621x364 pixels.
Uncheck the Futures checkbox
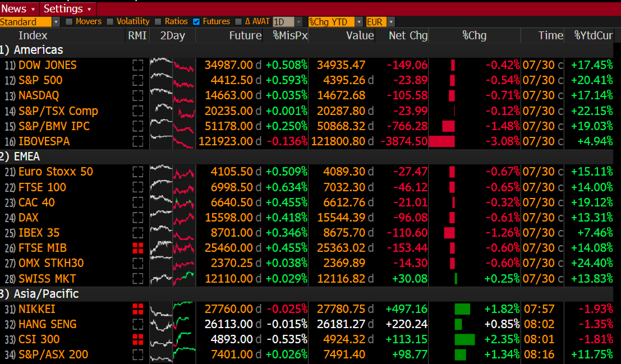pos(196,22)
